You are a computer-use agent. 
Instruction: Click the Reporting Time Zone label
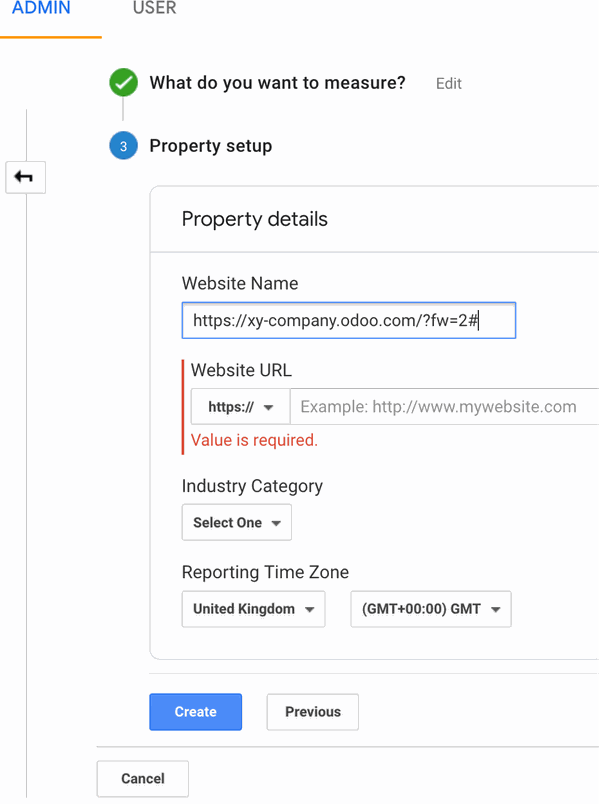coord(265,573)
